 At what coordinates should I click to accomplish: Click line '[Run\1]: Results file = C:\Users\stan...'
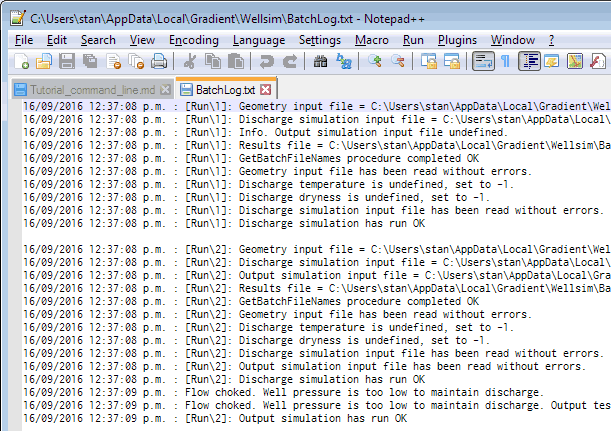[x=316, y=145]
